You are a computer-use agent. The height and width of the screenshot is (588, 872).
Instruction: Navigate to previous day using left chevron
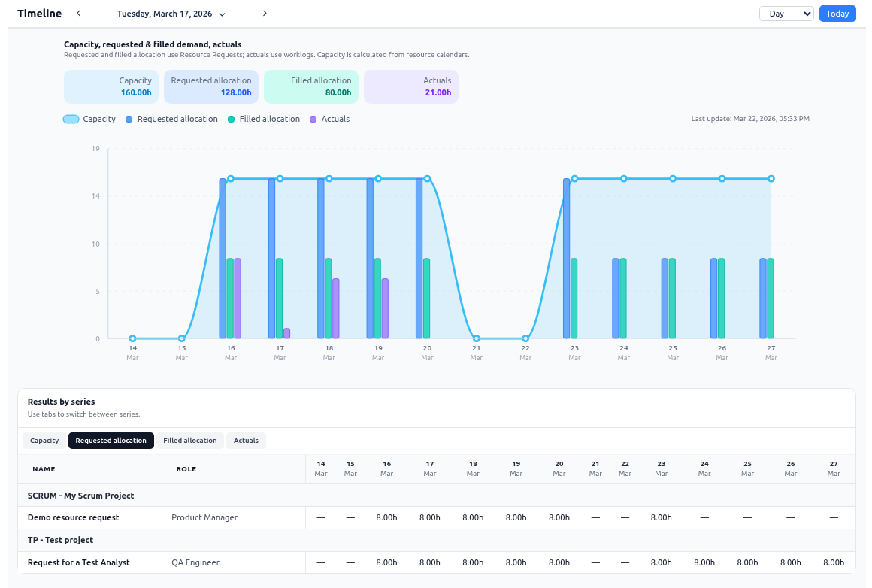pos(78,14)
